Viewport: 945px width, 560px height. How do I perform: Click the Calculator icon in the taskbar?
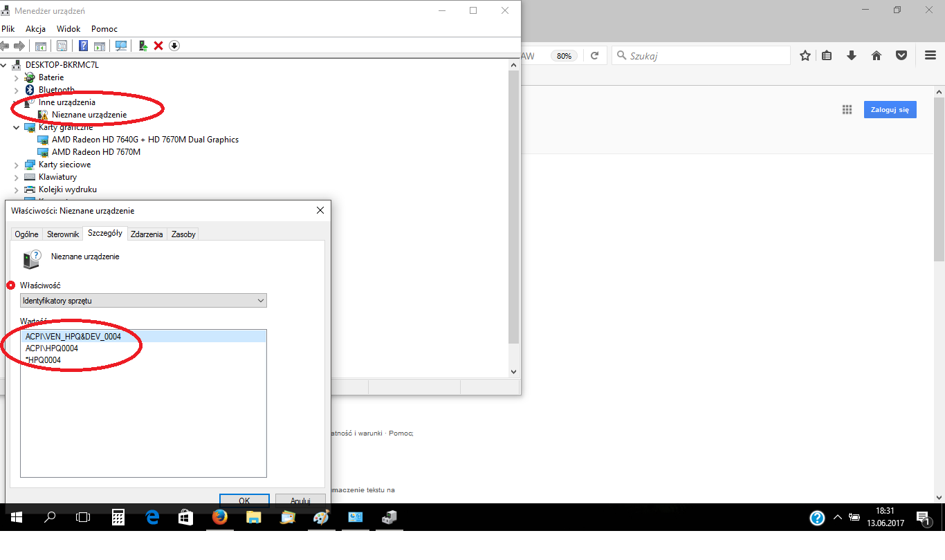[x=118, y=517]
